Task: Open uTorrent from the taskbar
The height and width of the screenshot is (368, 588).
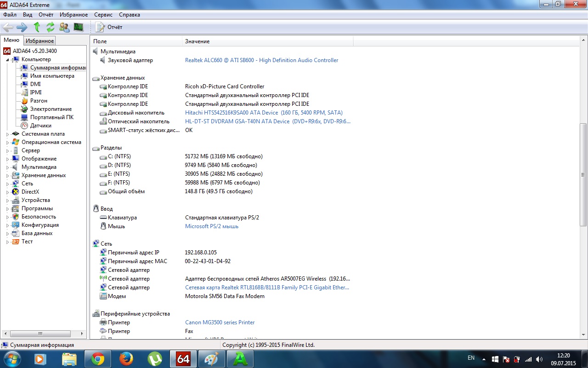Action: click(155, 359)
